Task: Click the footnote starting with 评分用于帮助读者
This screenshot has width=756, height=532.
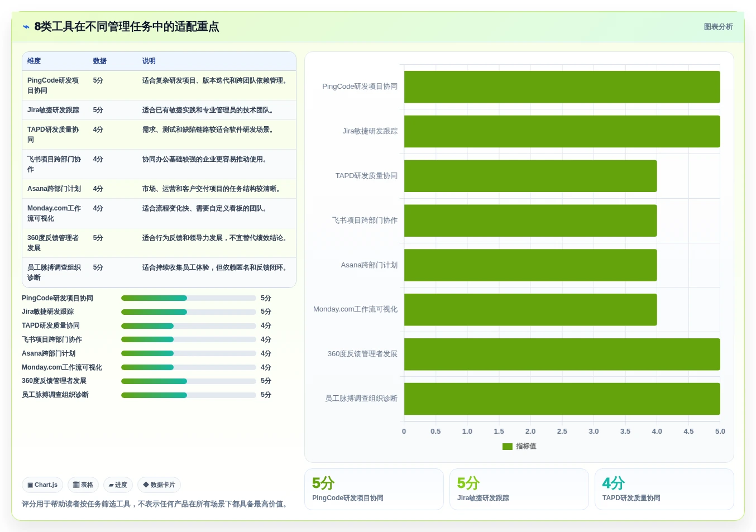Action: point(156,504)
